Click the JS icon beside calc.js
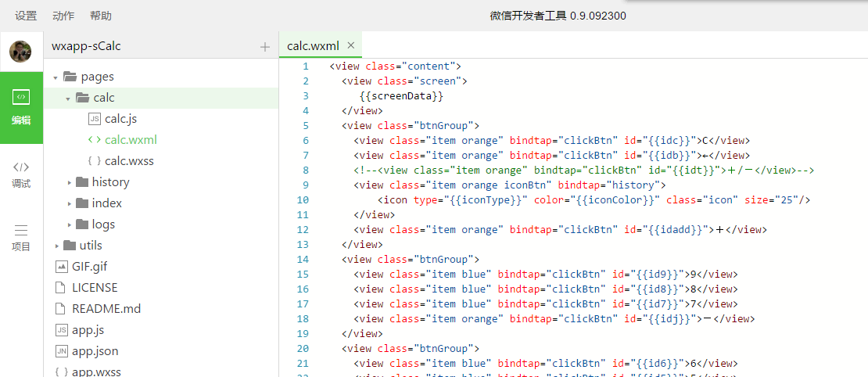 click(95, 119)
